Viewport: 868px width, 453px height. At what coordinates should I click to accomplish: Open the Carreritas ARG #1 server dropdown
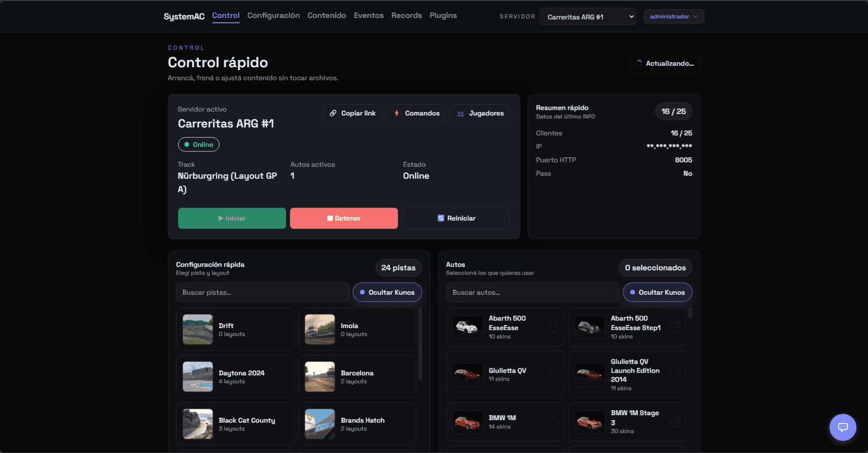click(x=587, y=16)
